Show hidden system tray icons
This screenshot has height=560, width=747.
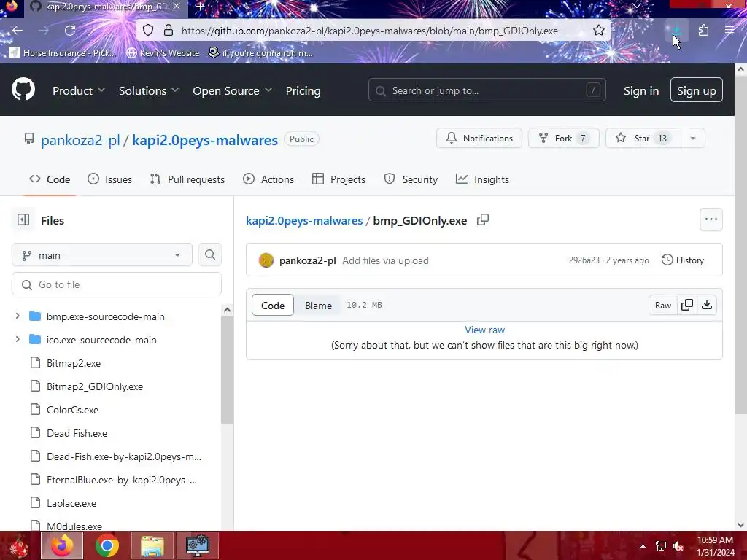tap(643, 546)
